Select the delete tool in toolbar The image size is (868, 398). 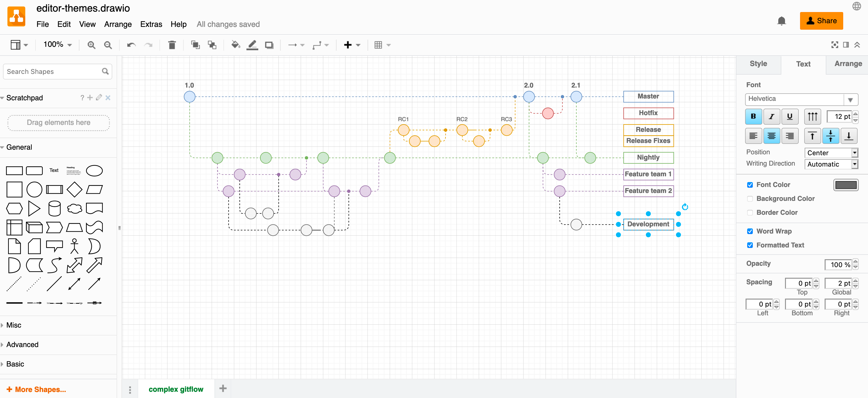point(172,45)
